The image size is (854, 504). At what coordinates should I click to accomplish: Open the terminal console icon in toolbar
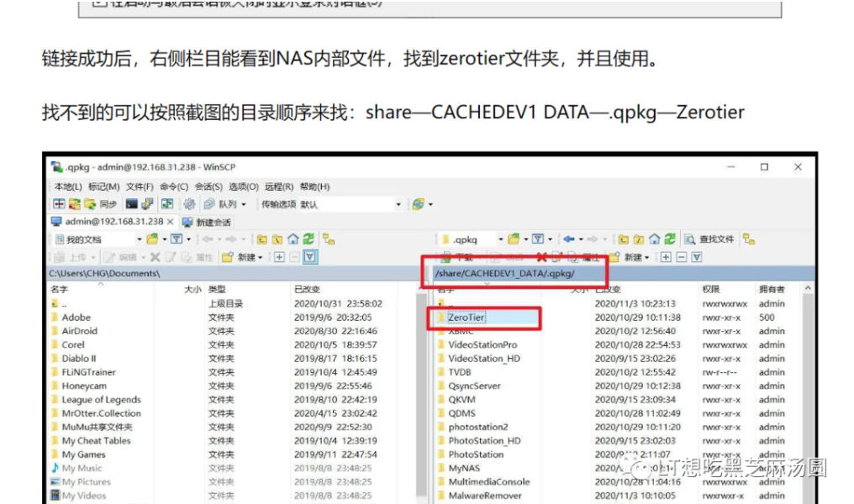pos(131,204)
